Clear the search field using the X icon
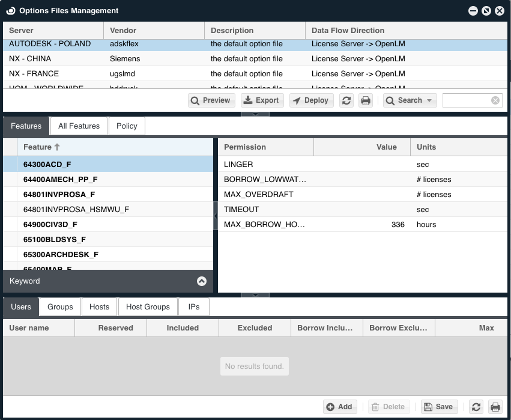Screen dimensions: 511x420 (x=495, y=100)
